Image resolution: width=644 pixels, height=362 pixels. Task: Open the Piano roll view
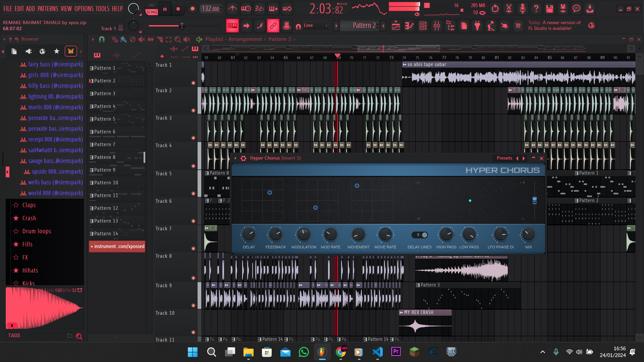(x=409, y=26)
